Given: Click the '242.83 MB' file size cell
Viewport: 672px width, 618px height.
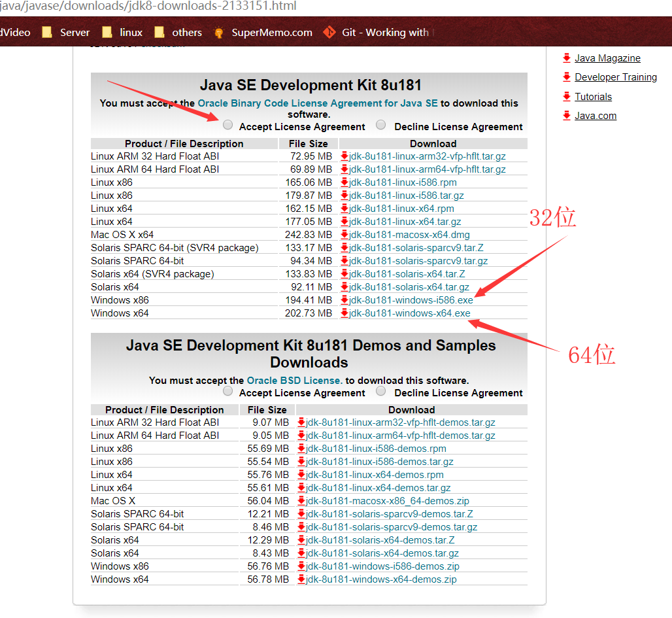Looking at the screenshot, I should [x=309, y=235].
